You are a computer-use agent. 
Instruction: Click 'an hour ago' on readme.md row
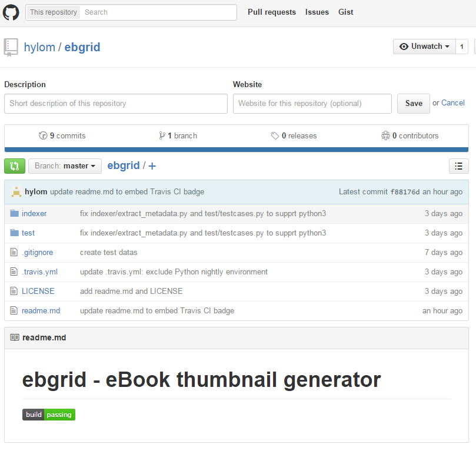click(442, 311)
